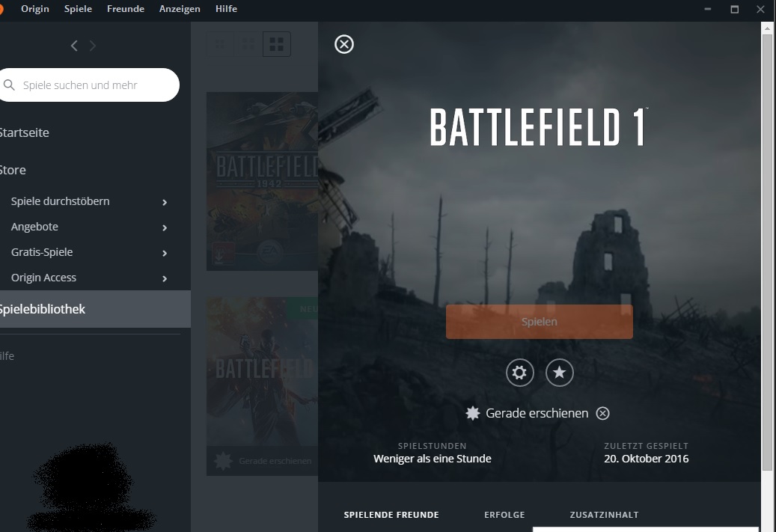Click the Gratis-Spiele sidebar label
Screen dimensions: 776x532
point(42,252)
